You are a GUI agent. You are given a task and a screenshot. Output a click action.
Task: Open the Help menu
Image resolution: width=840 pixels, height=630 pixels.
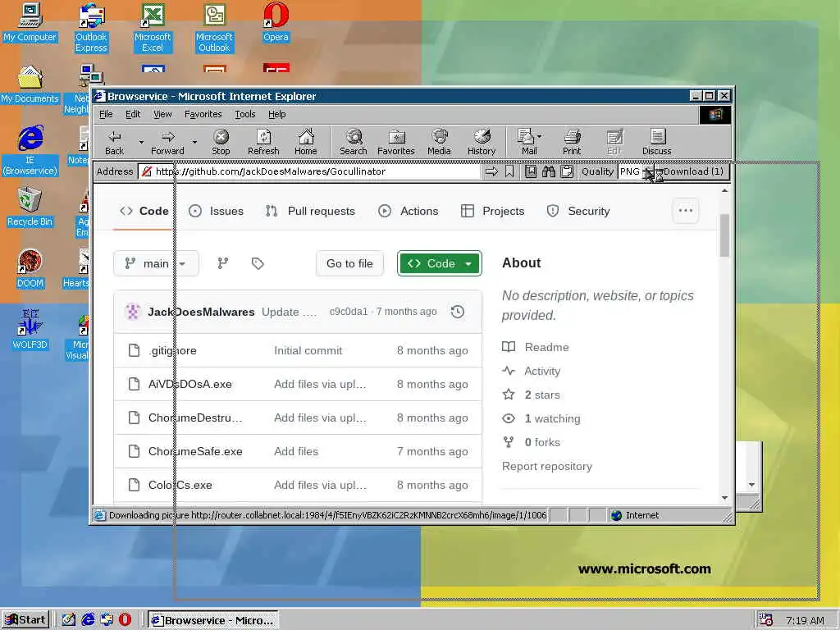coord(277,114)
